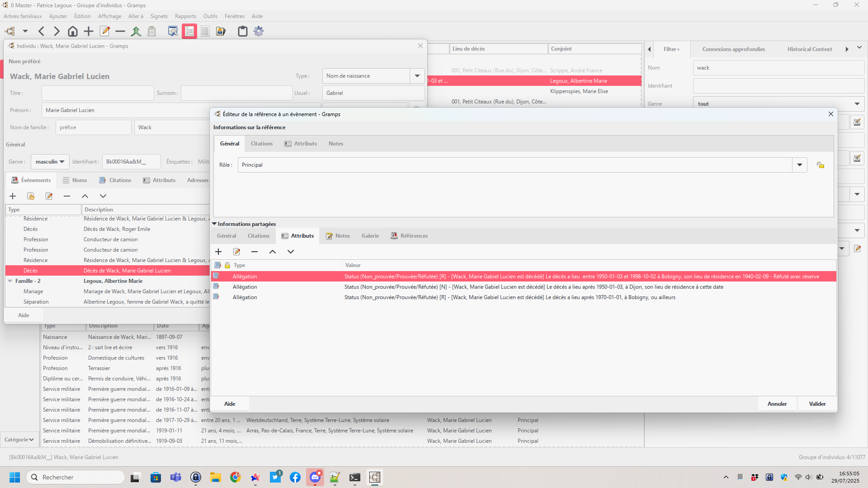
Task: Open the Rapports menu
Action: click(185, 16)
